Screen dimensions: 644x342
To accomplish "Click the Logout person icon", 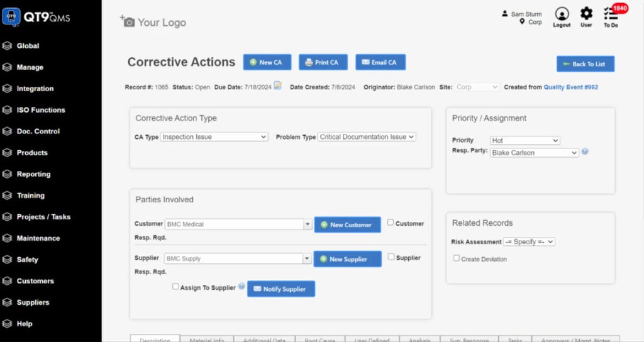I will point(562,14).
